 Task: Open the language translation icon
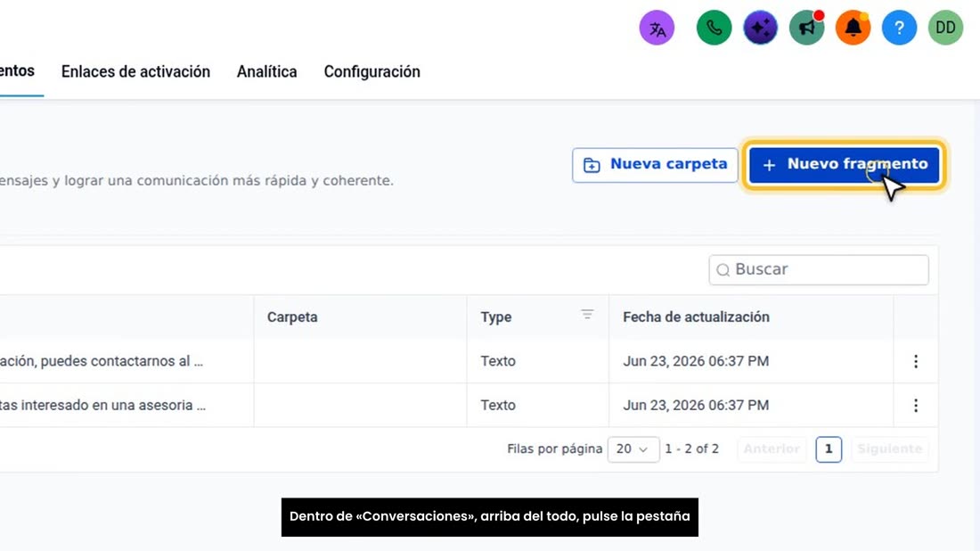click(657, 29)
